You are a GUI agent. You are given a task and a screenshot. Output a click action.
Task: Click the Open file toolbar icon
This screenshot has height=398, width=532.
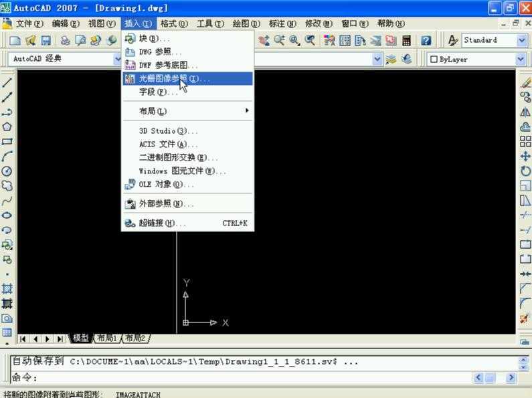click(x=31, y=41)
